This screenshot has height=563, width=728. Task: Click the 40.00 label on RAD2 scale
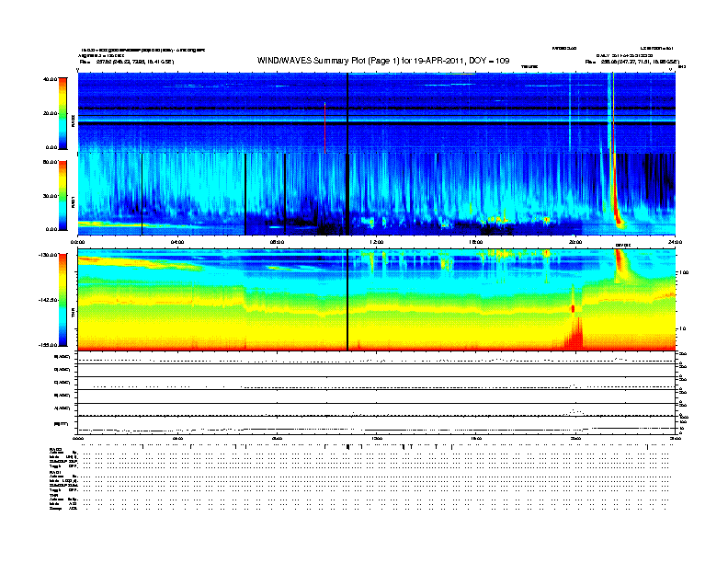tap(50, 79)
